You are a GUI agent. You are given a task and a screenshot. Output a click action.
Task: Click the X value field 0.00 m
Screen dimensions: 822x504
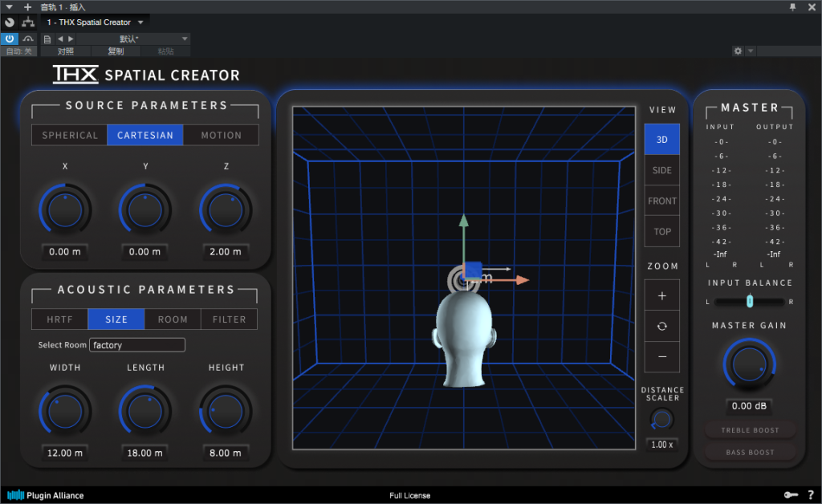[65, 252]
